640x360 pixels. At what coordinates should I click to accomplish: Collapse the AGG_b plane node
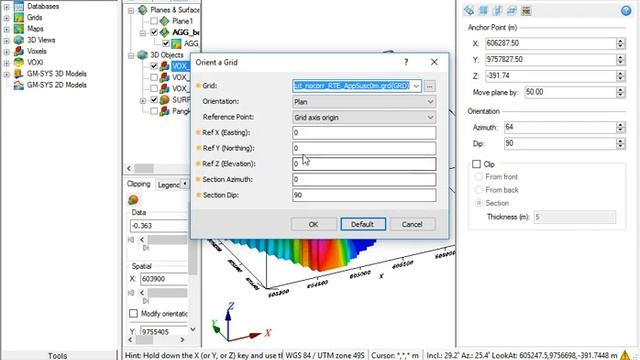coord(143,33)
